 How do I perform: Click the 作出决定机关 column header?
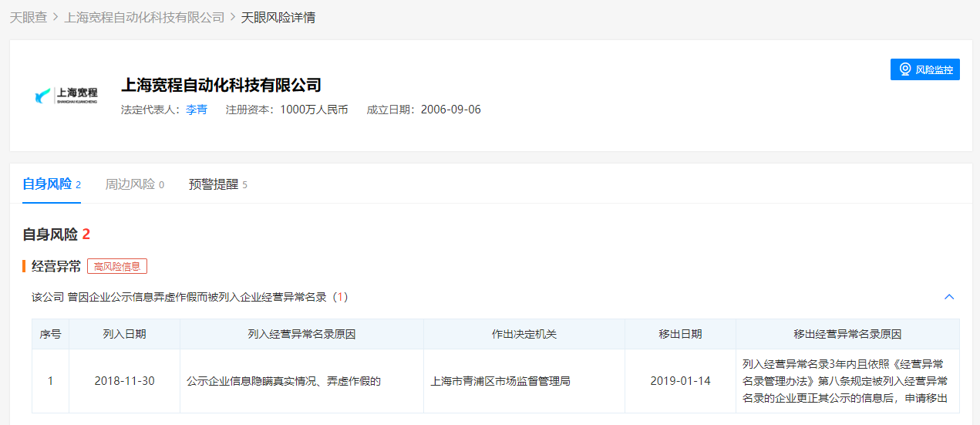524,334
